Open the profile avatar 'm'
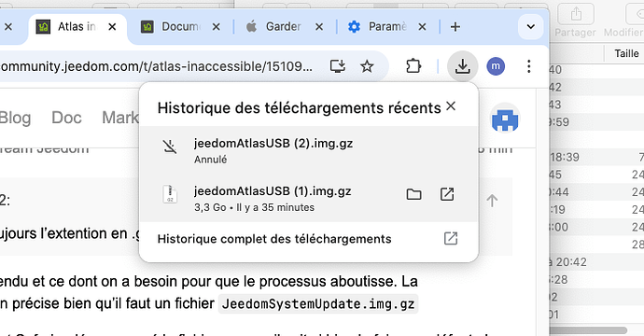The width and height of the screenshot is (644, 336). (496, 66)
